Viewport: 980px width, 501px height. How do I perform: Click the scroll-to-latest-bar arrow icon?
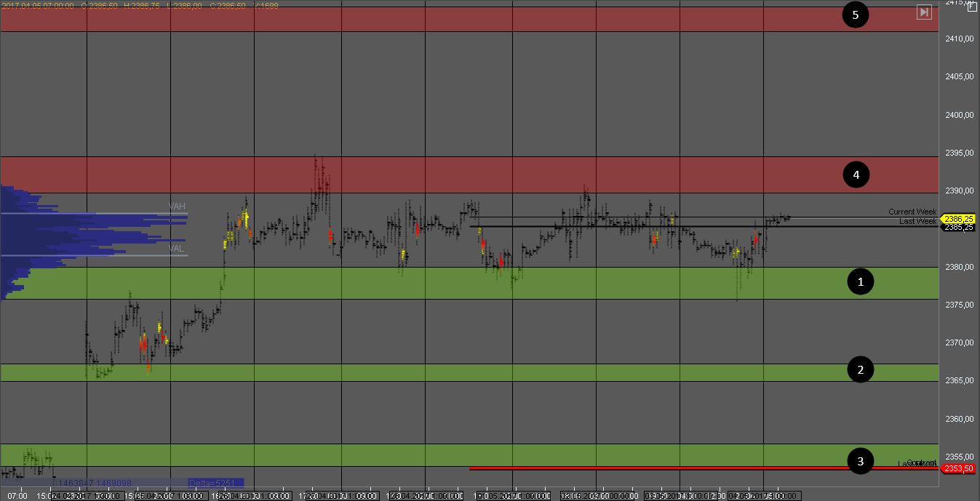(x=923, y=12)
